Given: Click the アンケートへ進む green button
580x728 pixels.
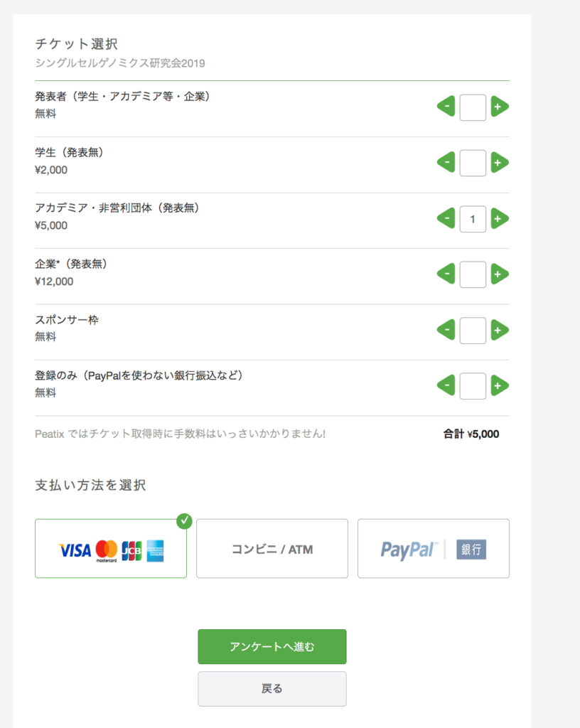Looking at the screenshot, I should pyautogui.click(x=272, y=646).
